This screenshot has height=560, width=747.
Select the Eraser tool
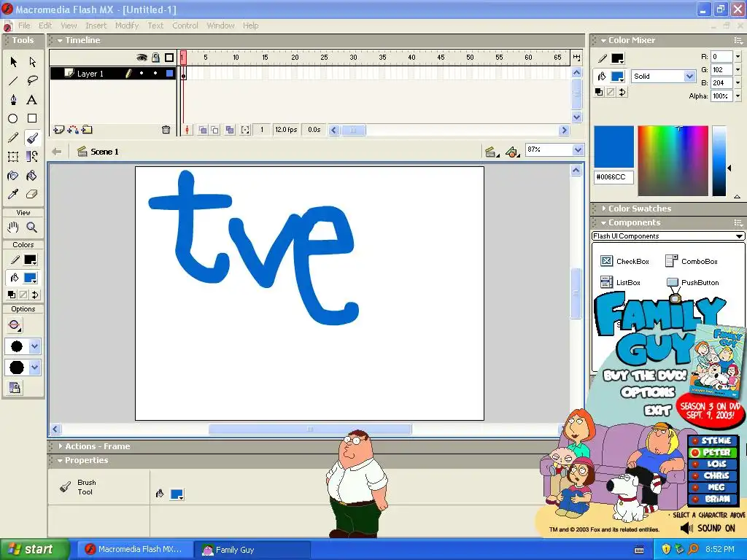[x=32, y=194]
